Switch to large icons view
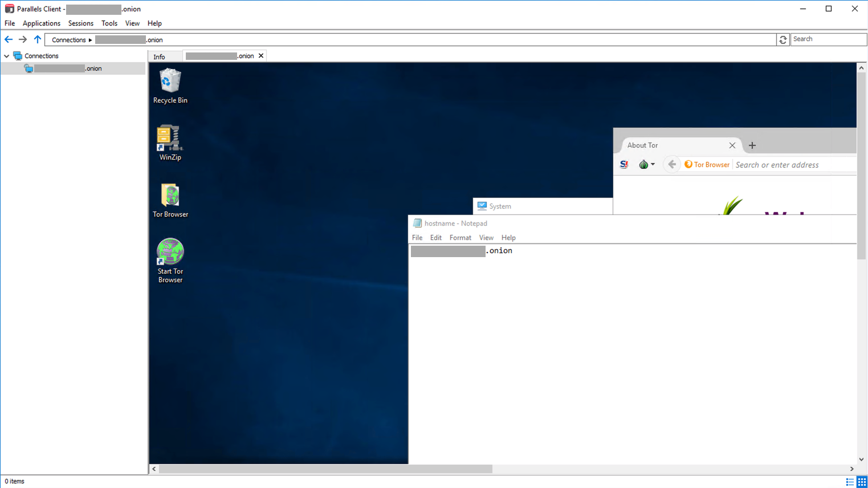 coord(862,482)
